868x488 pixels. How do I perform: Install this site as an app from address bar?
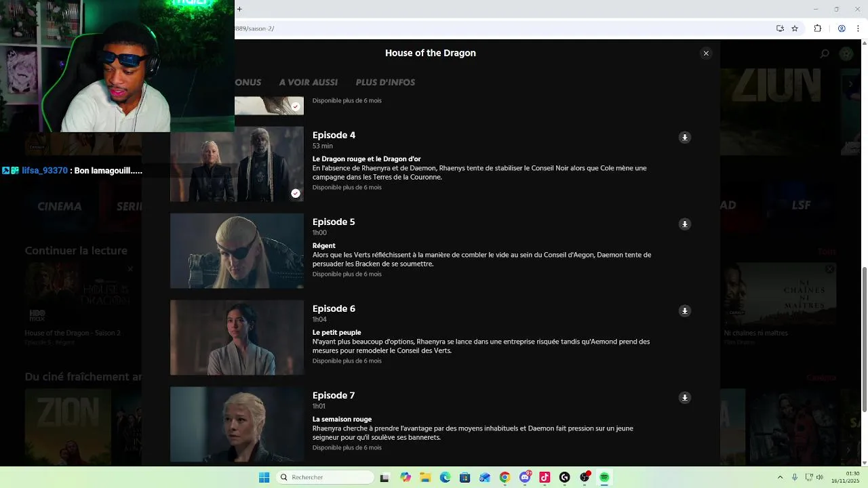click(780, 28)
